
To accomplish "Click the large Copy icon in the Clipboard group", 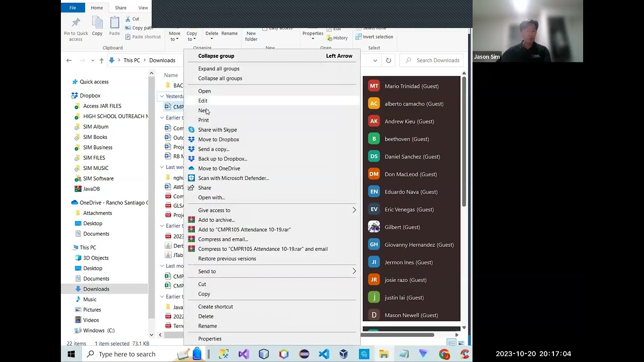I will point(97,26).
